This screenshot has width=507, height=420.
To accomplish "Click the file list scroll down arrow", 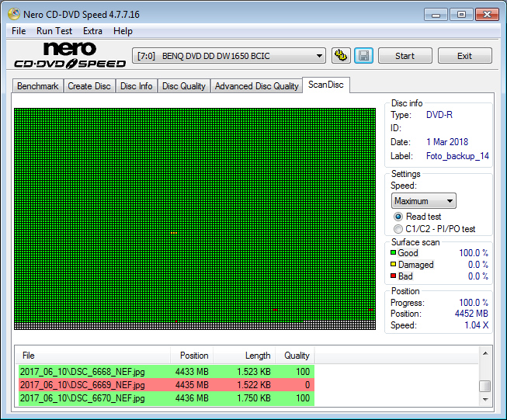I will [485, 400].
